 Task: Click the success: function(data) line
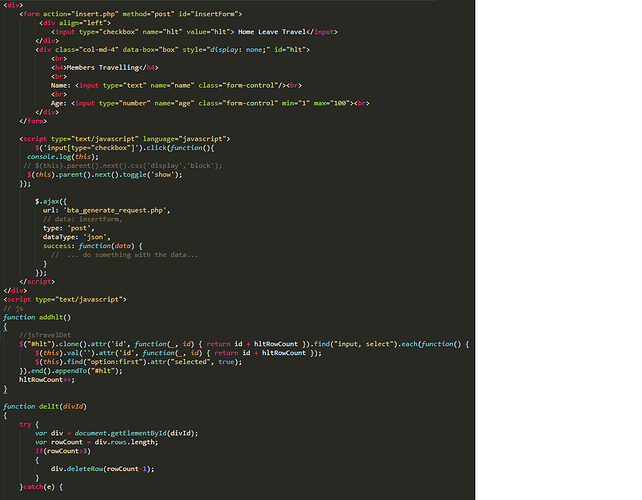[x=93, y=246]
